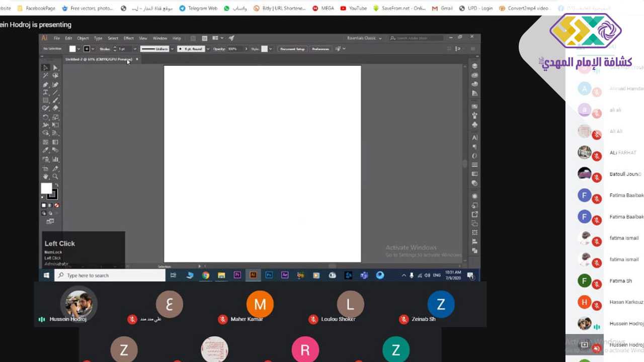Toggle mute icon beside Batoull Jouni
Viewport: 644px width, 362px height.
point(597,177)
